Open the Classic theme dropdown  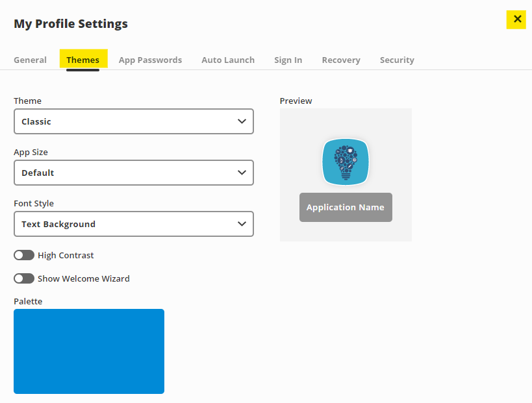coord(133,121)
